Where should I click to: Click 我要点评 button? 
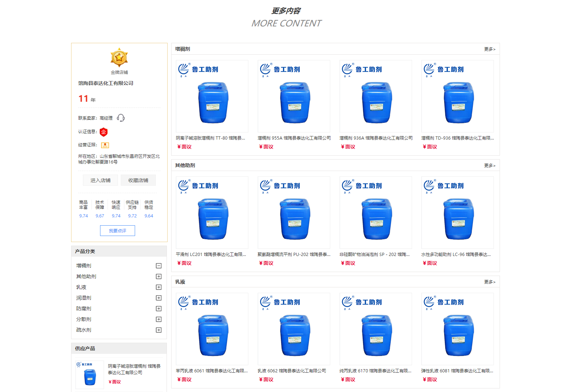coord(118,231)
